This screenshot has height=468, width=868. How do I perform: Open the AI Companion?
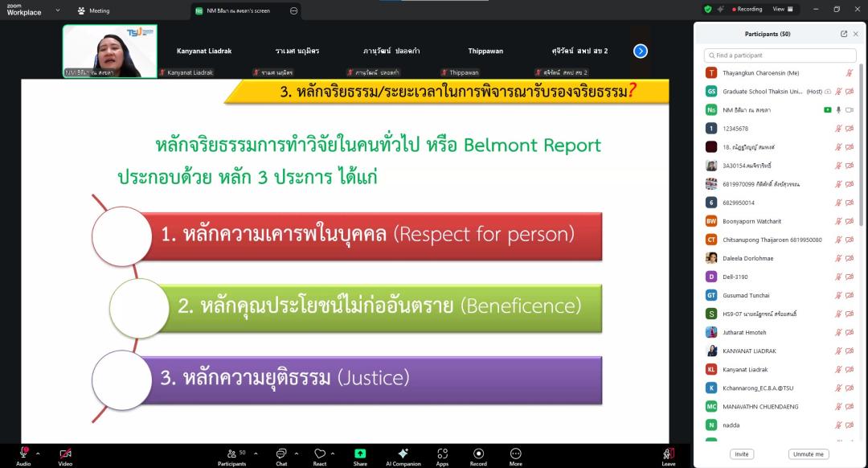point(403,454)
